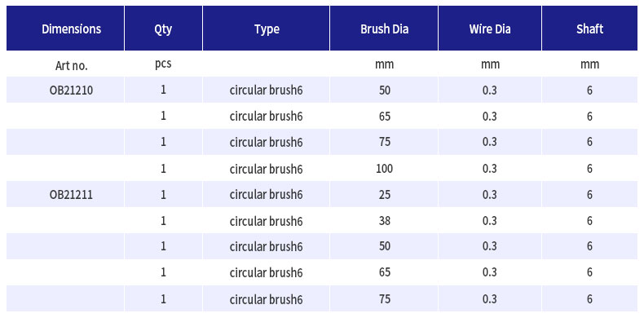The width and height of the screenshot is (644, 318).
Task: Select quantity 1 in the OB21211 row
Action: (x=164, y=194)
